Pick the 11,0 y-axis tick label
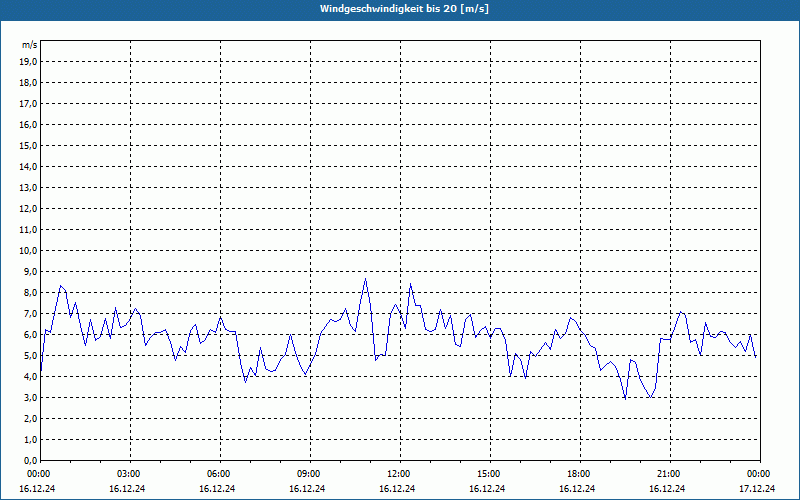The height and width of the screenshot is (500, 800). [28, 230]
